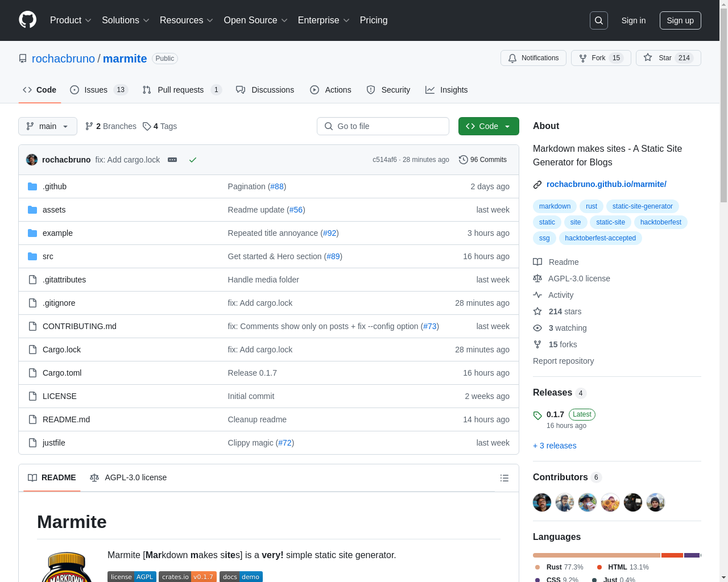Select the README tab
Viewport: 728px width, 582px height.
click(x=52, y=478)
